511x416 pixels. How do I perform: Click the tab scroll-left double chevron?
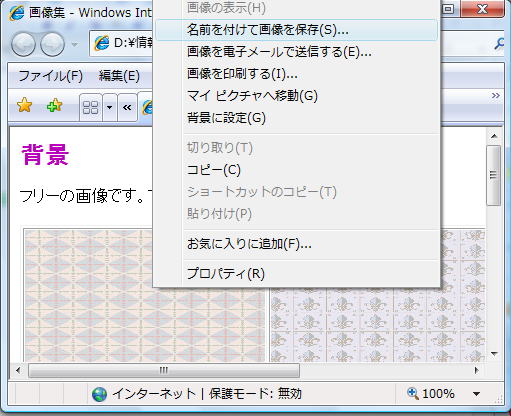[127, 107]
